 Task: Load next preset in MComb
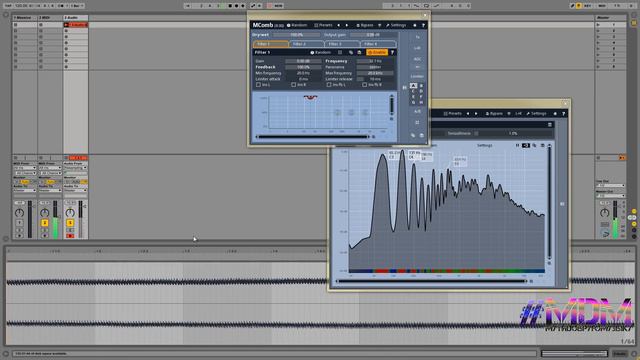[347, 25]
